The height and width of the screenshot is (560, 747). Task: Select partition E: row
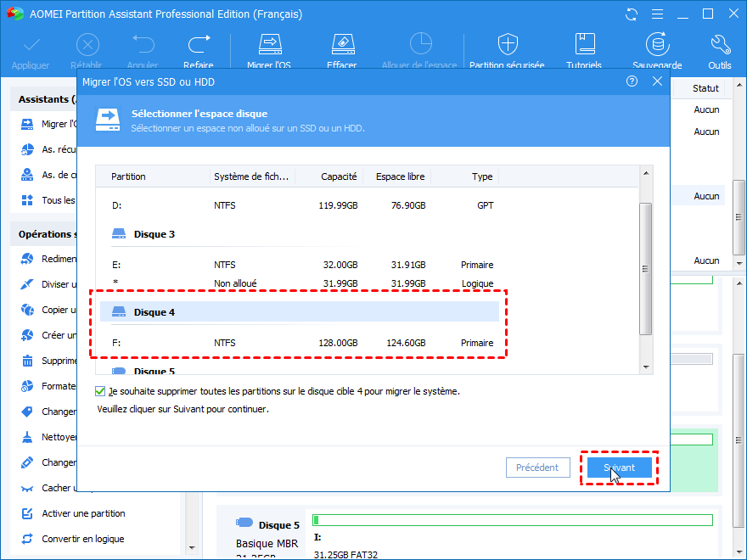[x=299, y=265]
